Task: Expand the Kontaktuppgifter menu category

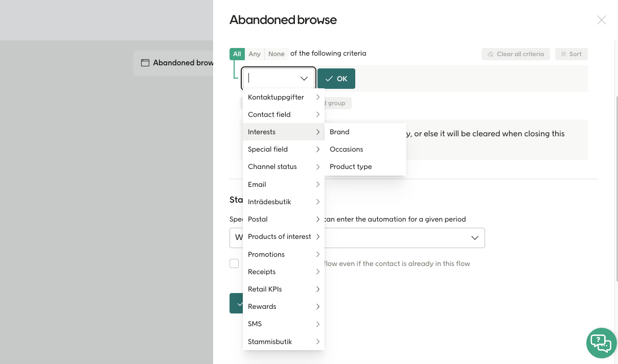Action: coord(283,97)
